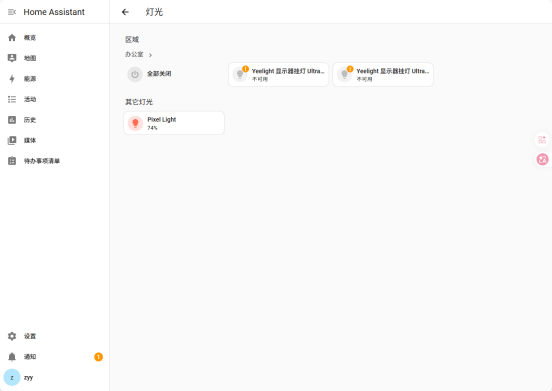Open the 待办事项清单 to-do list item
The image size is (552, 391).
[55, 161]
